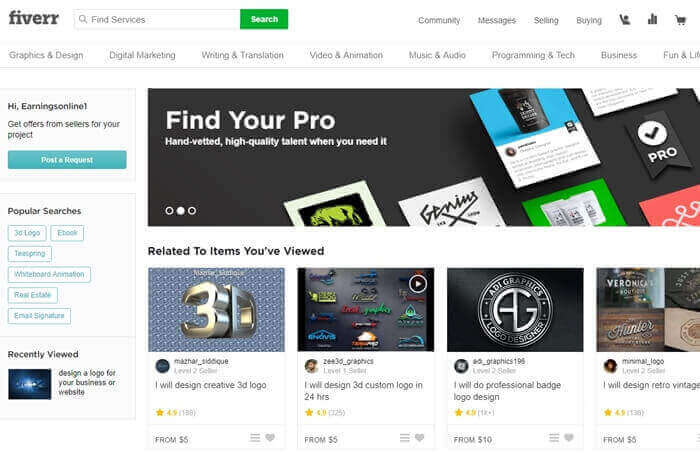Select the third banner carousel dot
Image resolution: width=700 pixels, height=453 pixels.
click(x=192, y=211)
